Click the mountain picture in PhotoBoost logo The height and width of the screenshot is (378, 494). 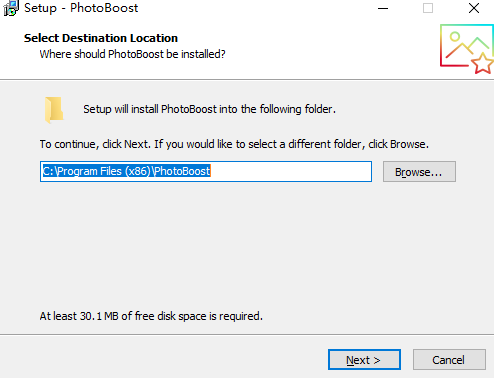pos(461,46)
